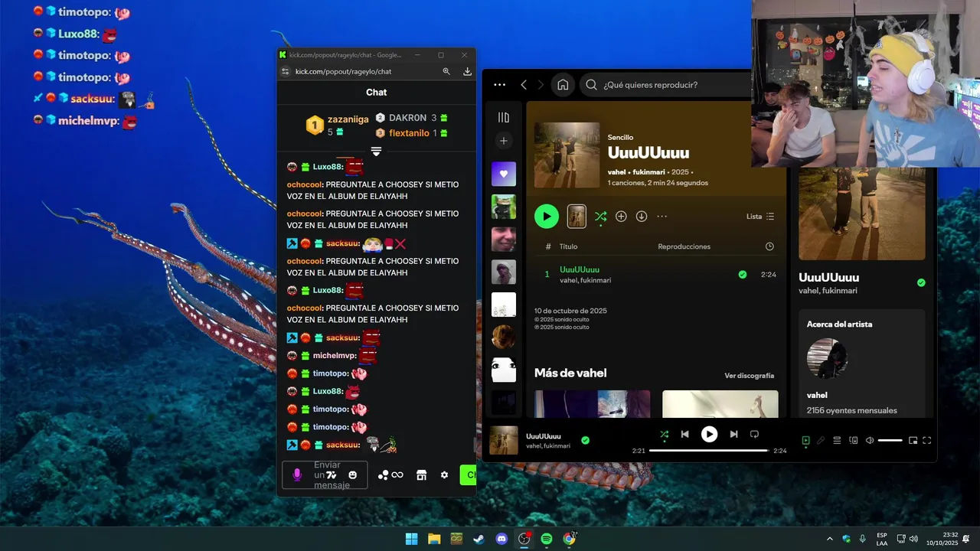Open artist link vahel in album header

(x=616, y=172)
